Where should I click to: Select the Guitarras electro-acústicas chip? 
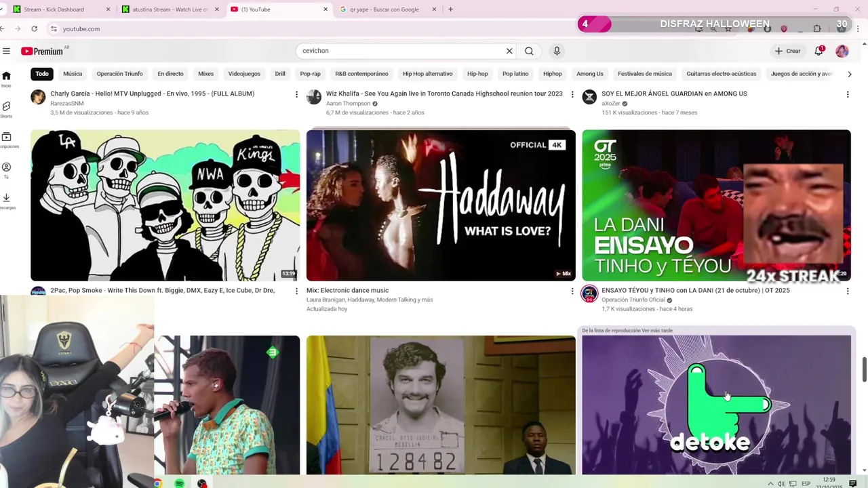tap(721, 74)
